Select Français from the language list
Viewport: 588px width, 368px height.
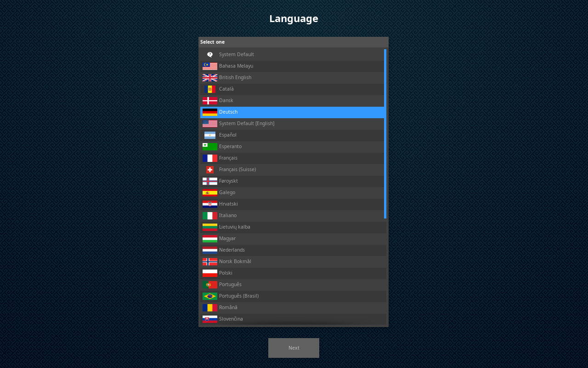click(228, 158)
